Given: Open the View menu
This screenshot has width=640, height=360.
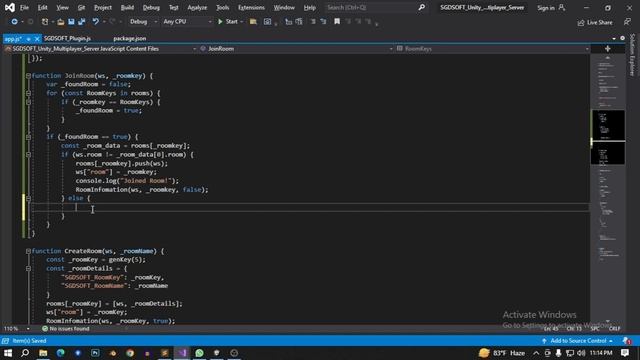Looking at the screenshot, I should coord(62,7).
